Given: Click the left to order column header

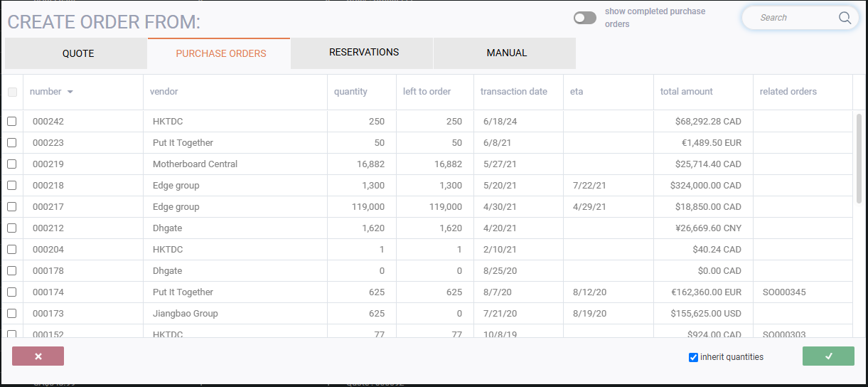Looking at the screenshot, I should click(x=427, y=92).
